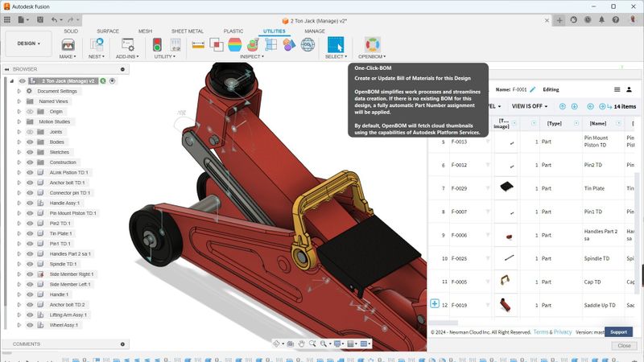Hide the Spindle TD:1 component

pyautogui.click(x=30, y=264)
